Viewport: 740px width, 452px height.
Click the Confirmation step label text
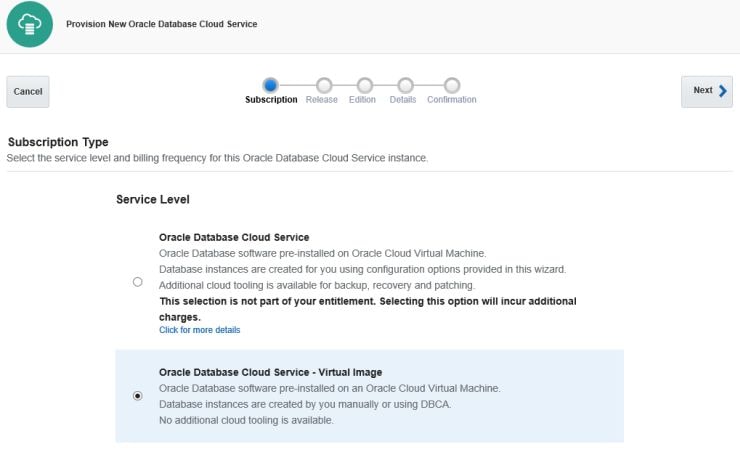click(452, 100)
